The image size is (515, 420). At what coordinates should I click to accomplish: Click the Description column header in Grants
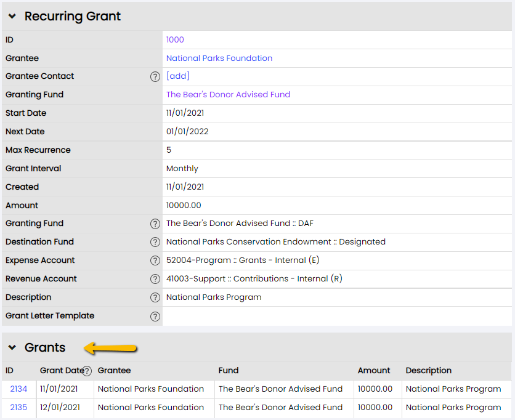(429, 370)
